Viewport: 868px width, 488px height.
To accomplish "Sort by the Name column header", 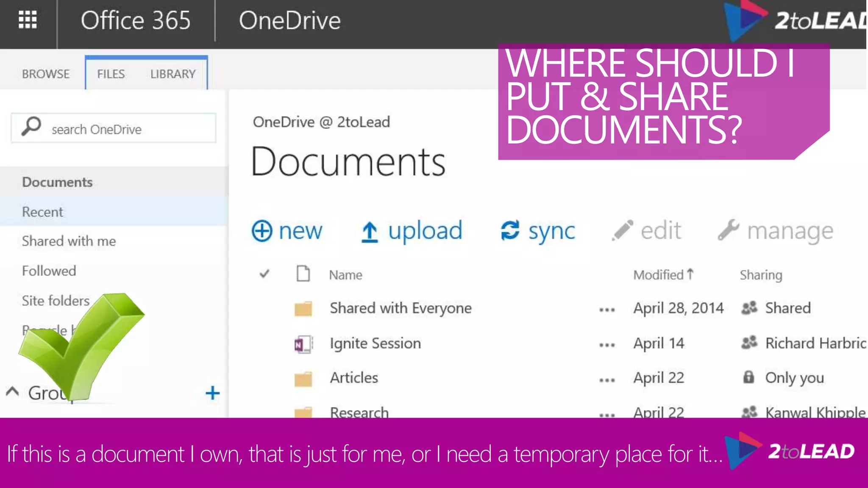I will pos(346,275).
